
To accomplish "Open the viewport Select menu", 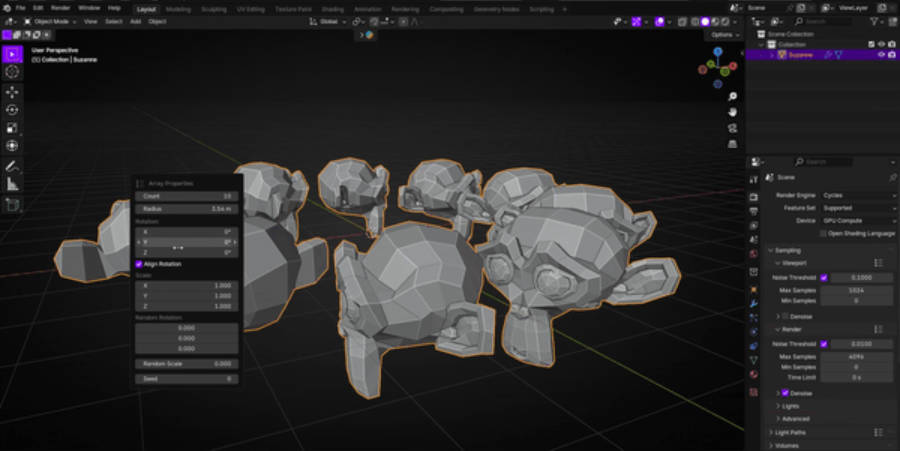I will tap(114, 21).
